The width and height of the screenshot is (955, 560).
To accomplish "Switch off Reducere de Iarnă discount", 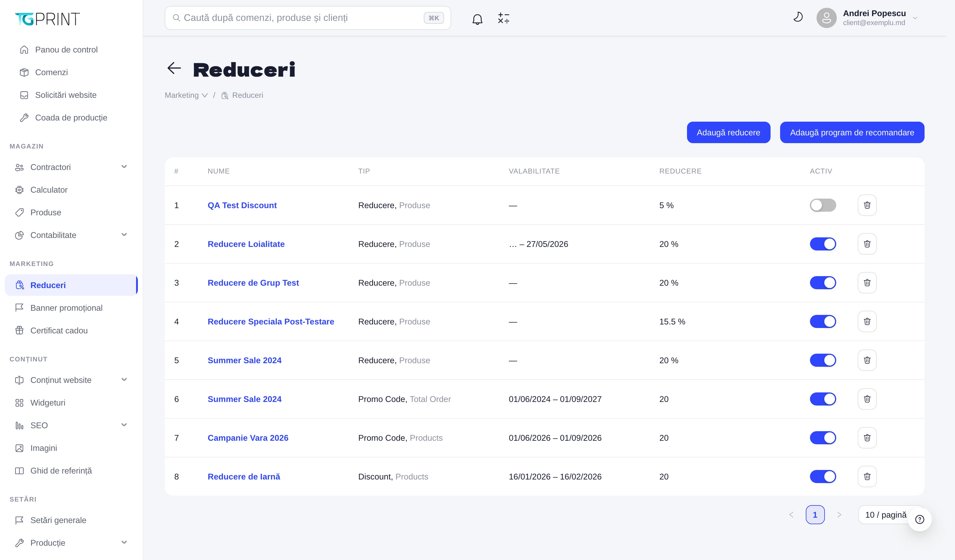I will click(823, 477).
